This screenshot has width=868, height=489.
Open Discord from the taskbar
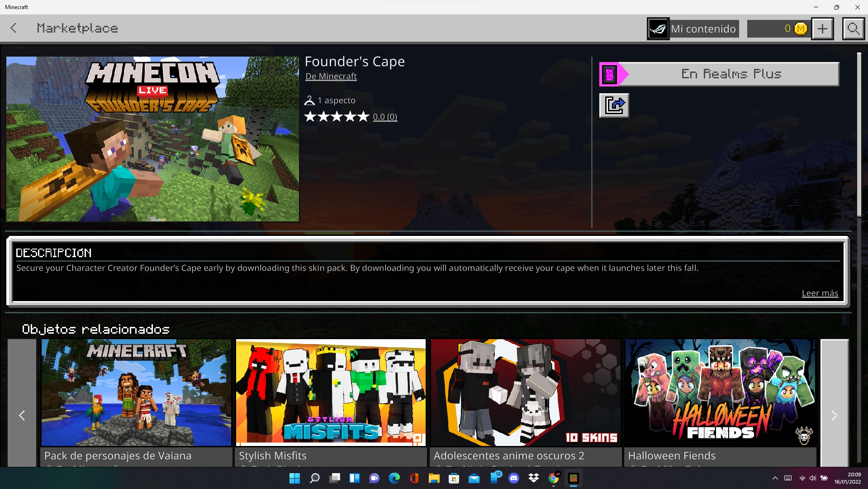[x=514, y=478]
